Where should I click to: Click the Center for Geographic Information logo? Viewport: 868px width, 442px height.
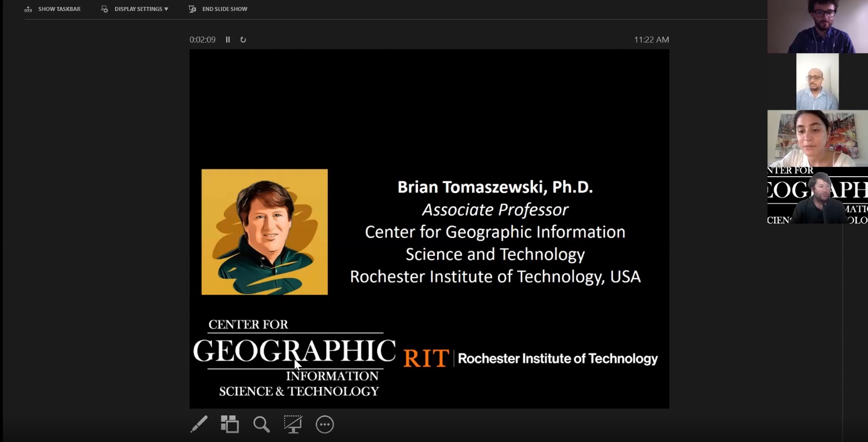click(294, 358)
